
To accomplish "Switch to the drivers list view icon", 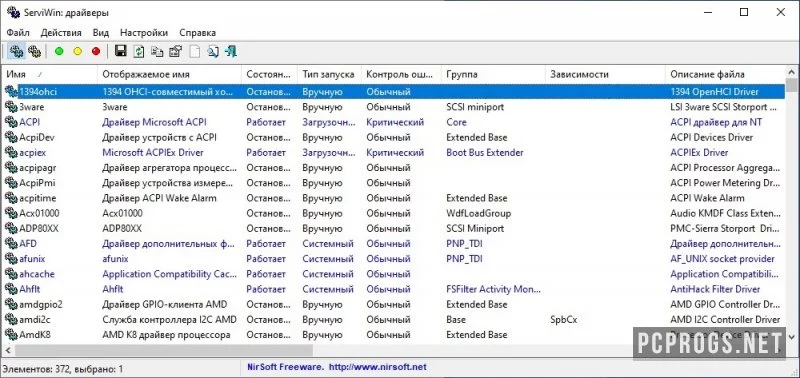I will [x=17, y=51].
